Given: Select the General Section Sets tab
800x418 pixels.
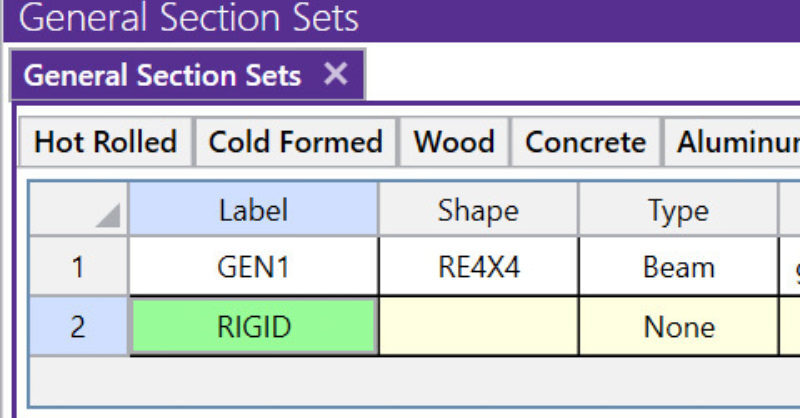Looking at the screenshot, I should click(162, 75).
